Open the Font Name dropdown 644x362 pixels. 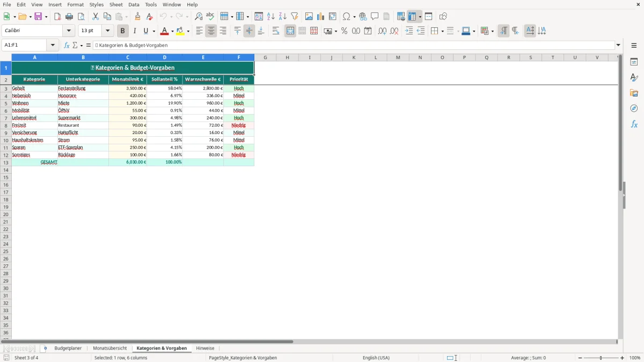69,31
